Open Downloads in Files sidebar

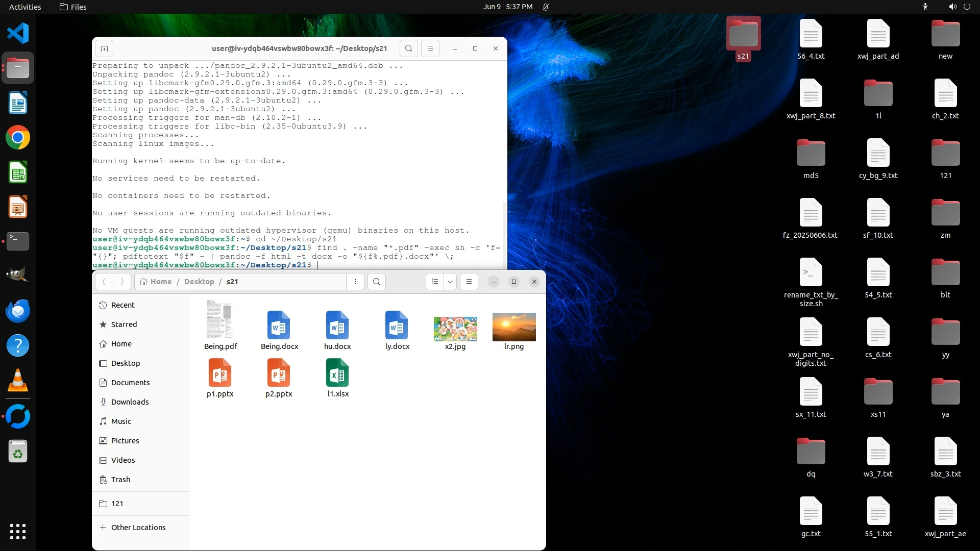tap(130, 402)
